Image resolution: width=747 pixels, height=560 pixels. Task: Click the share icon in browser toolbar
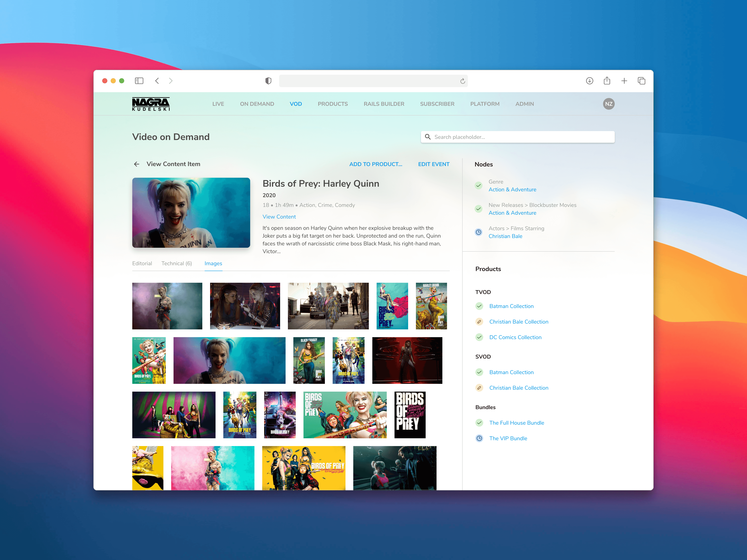607,81
